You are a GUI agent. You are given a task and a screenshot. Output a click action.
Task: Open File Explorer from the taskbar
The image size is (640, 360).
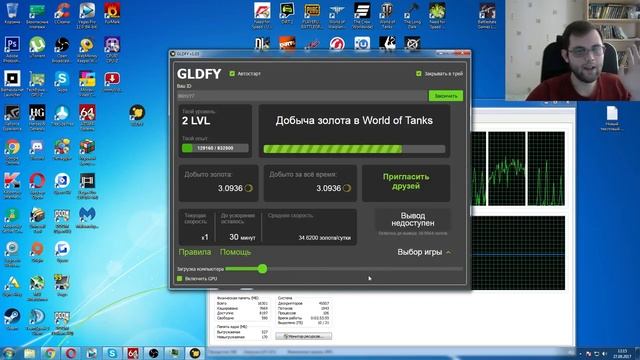(x=29, y=353)
